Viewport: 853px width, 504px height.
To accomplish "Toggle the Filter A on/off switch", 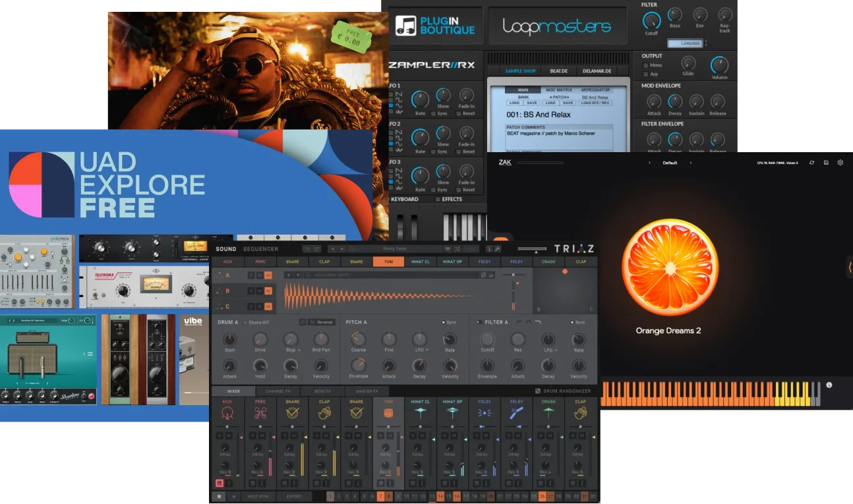I will pos(479,322).
